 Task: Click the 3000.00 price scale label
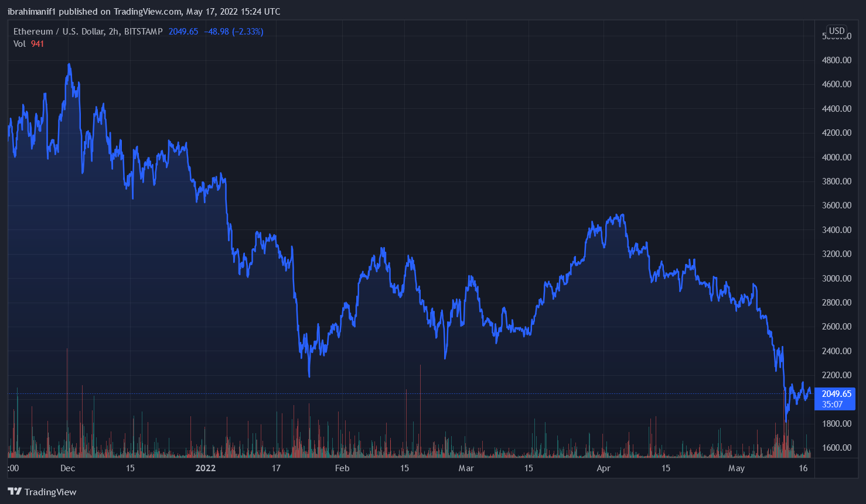[x=837, y=279]
